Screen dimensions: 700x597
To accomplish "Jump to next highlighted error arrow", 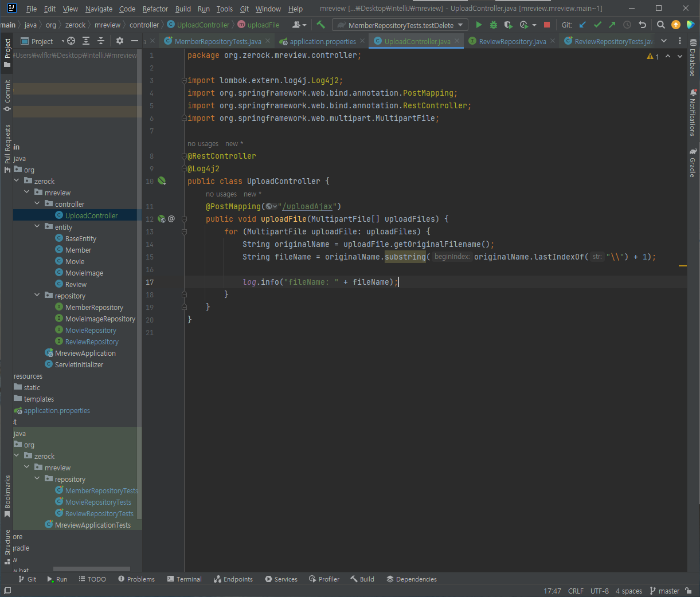I will coord(680,56).
